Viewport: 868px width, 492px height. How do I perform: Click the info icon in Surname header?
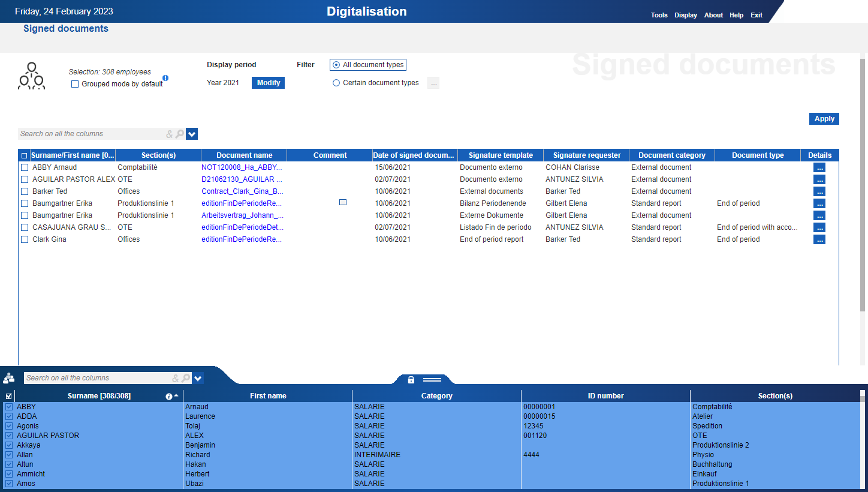[169, 396]
